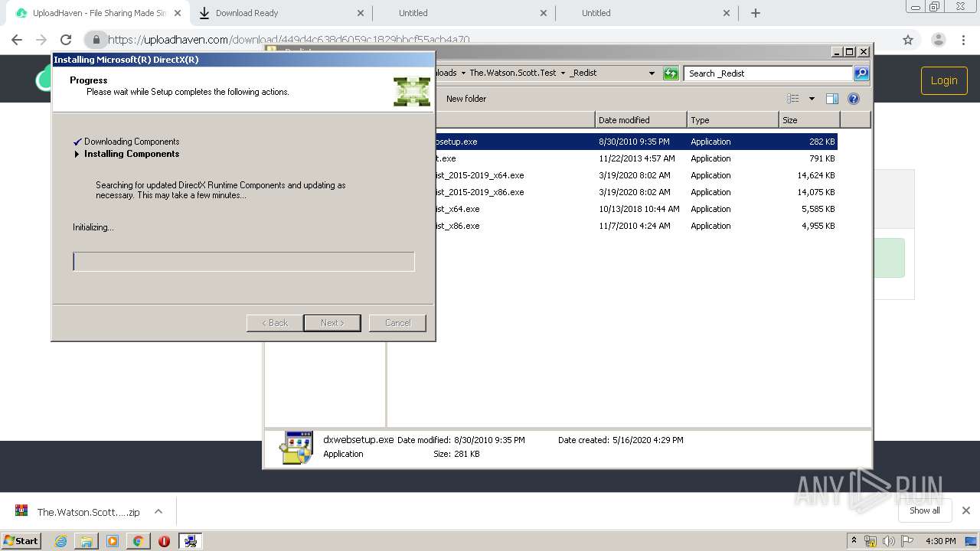Open The.Watson.Scott zip download item
This screenshot has width=980, height=551.
[x=88, y=512]
